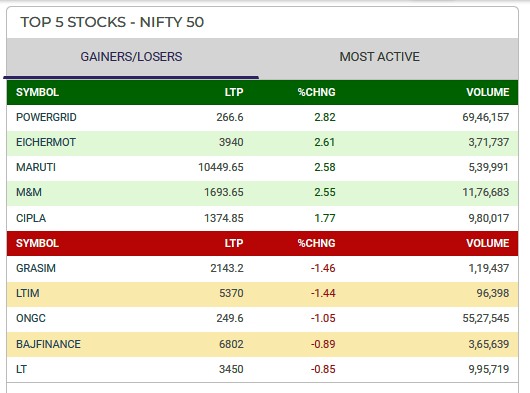This screenshot has height=393, width=530.
Task: Click %CHNG header in red losers table
Action: tap(316, 243)
